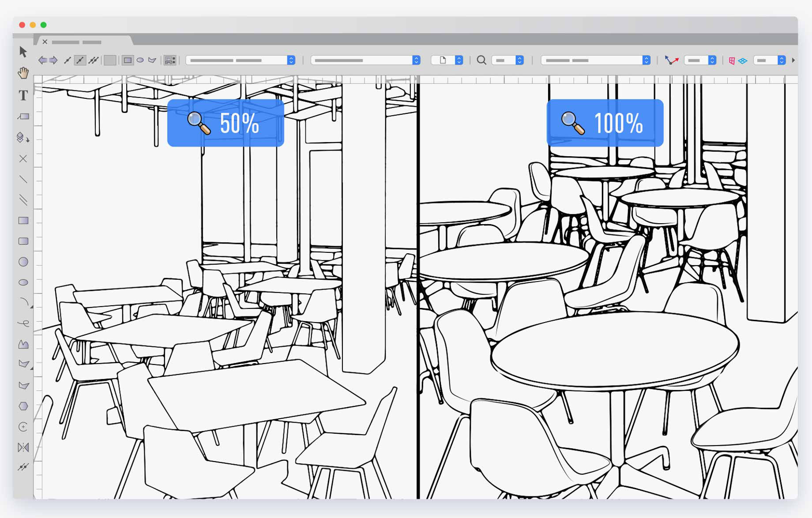Select the Arc tool
Viewport: 812px width, 518px height.
coord(24,303)
